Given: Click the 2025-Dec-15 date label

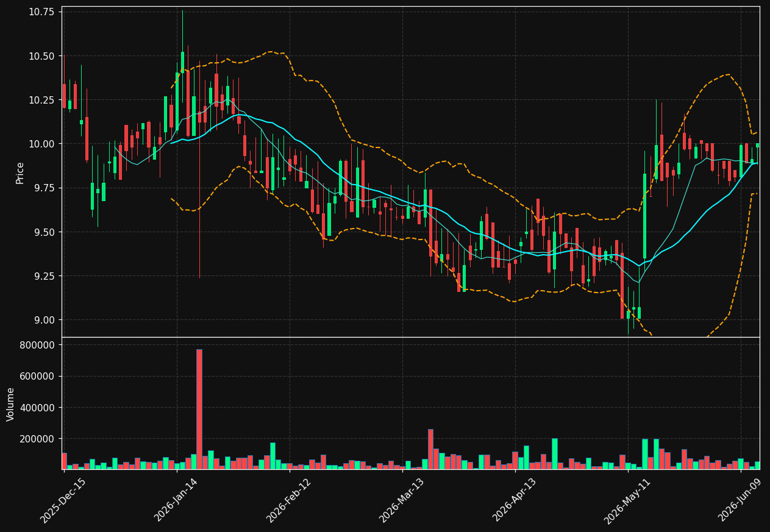Looking at the screenshot, I should pos(63,501).
